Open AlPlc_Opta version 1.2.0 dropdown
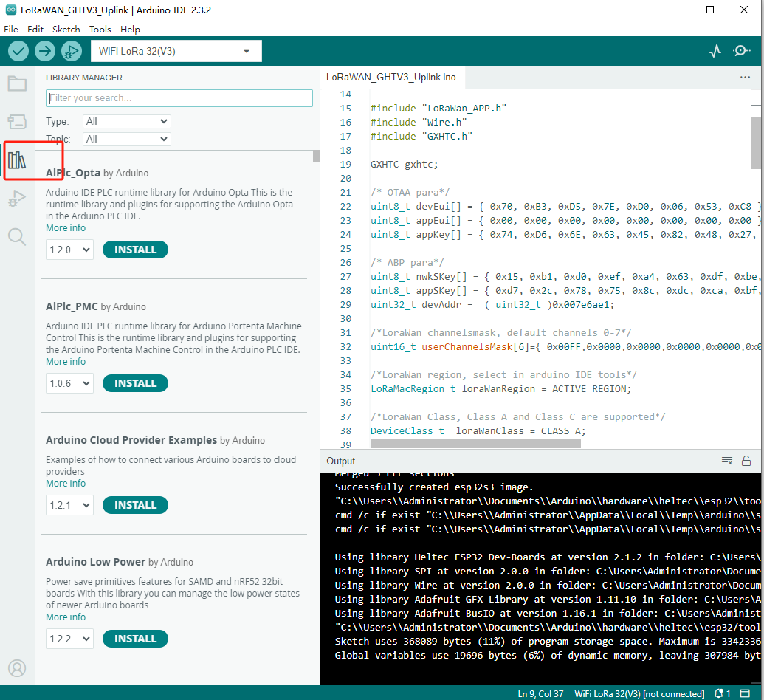The width and height of the screenshot is (764, 700). click(69, 250)
